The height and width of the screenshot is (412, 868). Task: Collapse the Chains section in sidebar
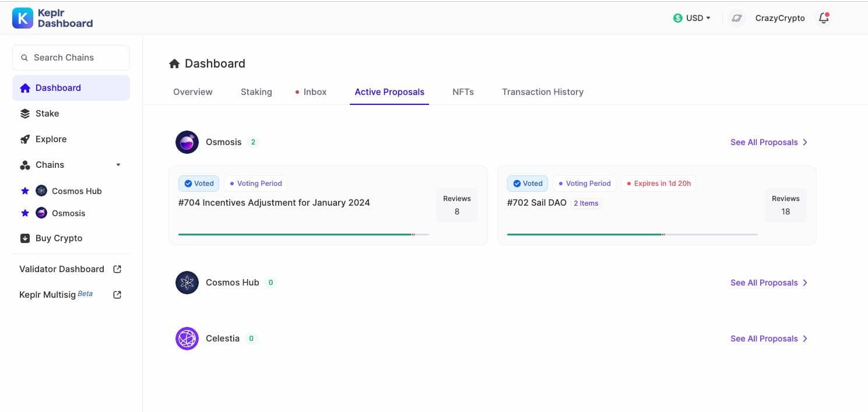pyautogui.click(x=118, y=165)
